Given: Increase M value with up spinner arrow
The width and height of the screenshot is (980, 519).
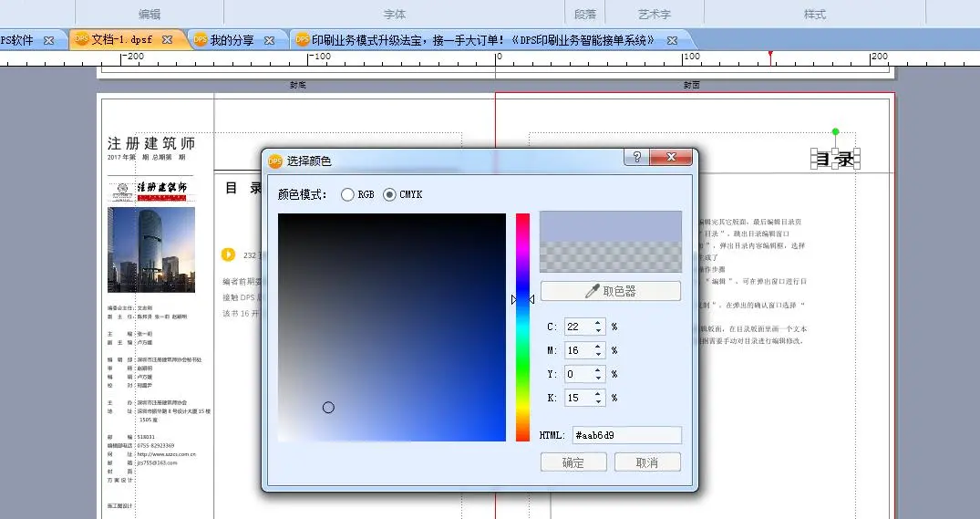Looking at the screenshot, I should point(598,347).
